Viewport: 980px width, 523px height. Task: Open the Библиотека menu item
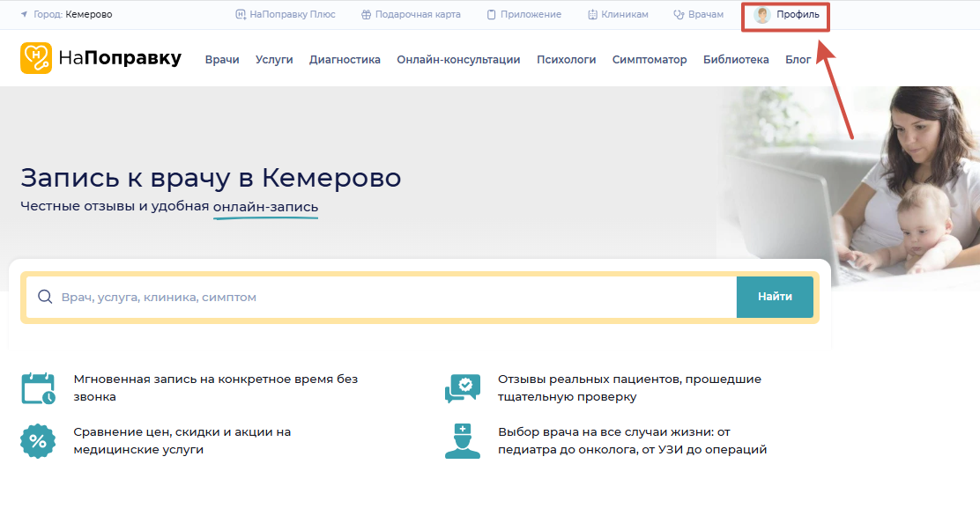736,60
